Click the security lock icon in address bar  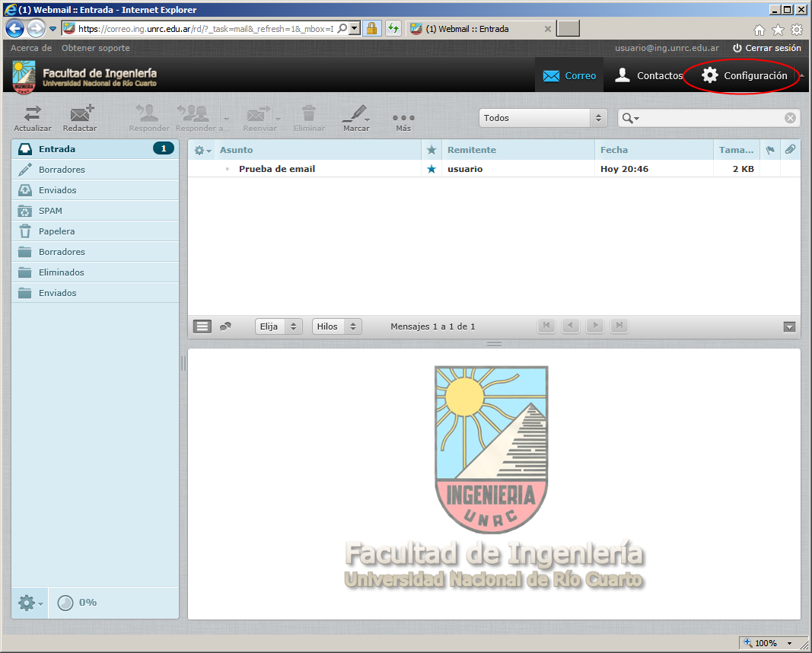point(371,28)
